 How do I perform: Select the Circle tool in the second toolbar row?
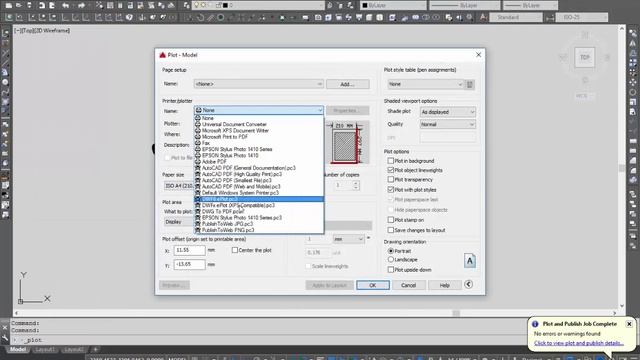(220, 17)
